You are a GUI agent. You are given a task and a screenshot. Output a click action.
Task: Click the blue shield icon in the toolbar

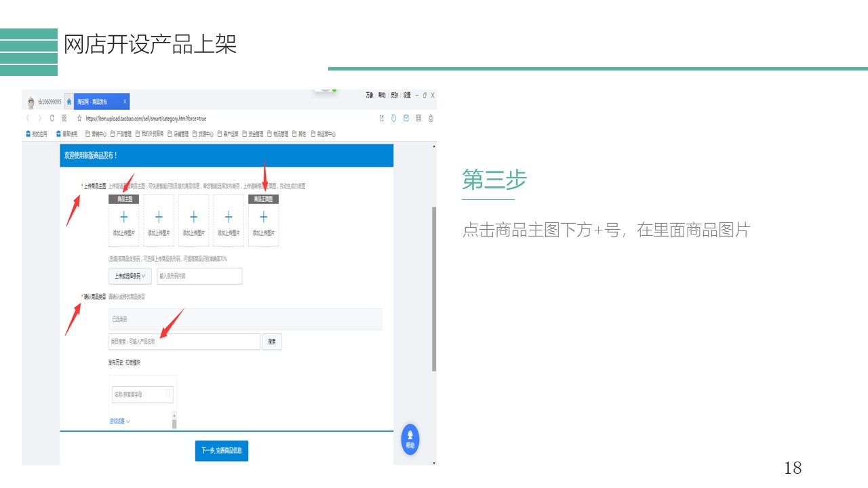(x=394, y=118)
